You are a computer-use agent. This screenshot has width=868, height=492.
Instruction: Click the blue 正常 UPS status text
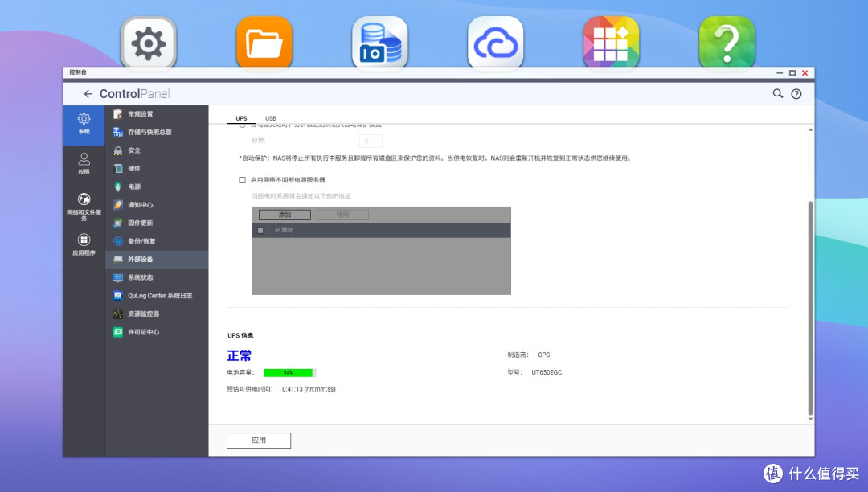coord(240,355)
